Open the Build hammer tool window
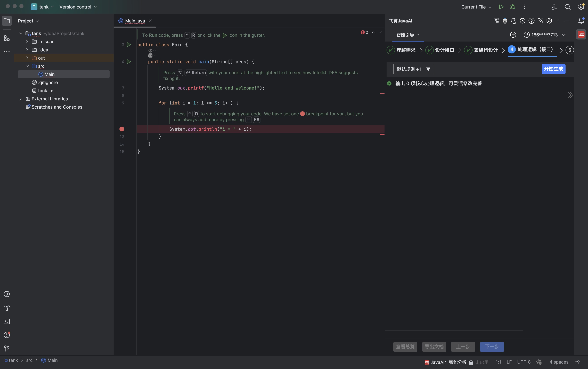588x369 pixels. tap(7, 308)
